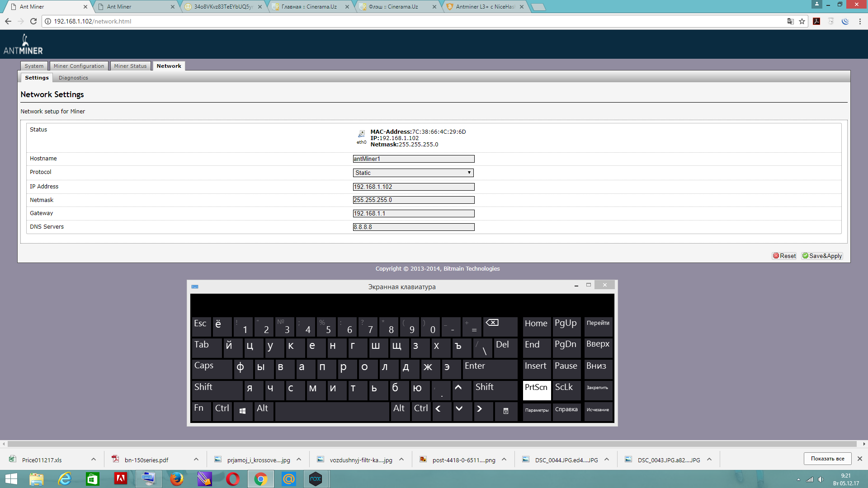Viewport: 868px width, 488px height.
Task: Bookmark this page with the star
Action: tap(802, 21)
